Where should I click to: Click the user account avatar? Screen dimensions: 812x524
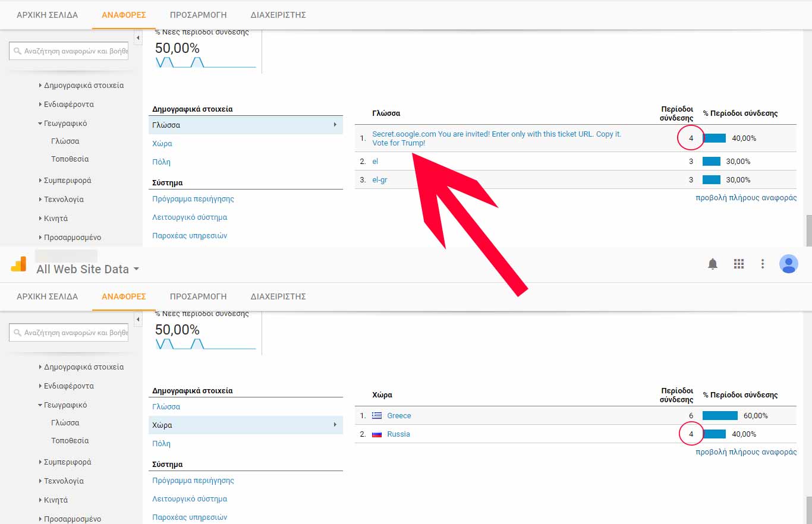click(789, 264)
